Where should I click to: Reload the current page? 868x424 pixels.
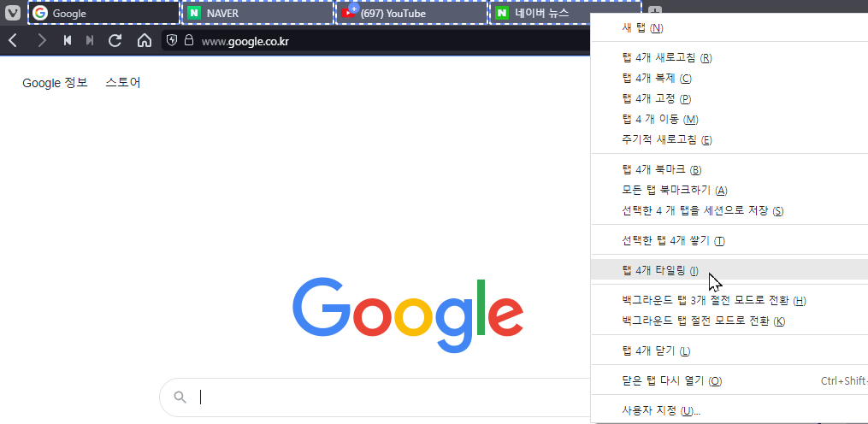coord(115,40)
